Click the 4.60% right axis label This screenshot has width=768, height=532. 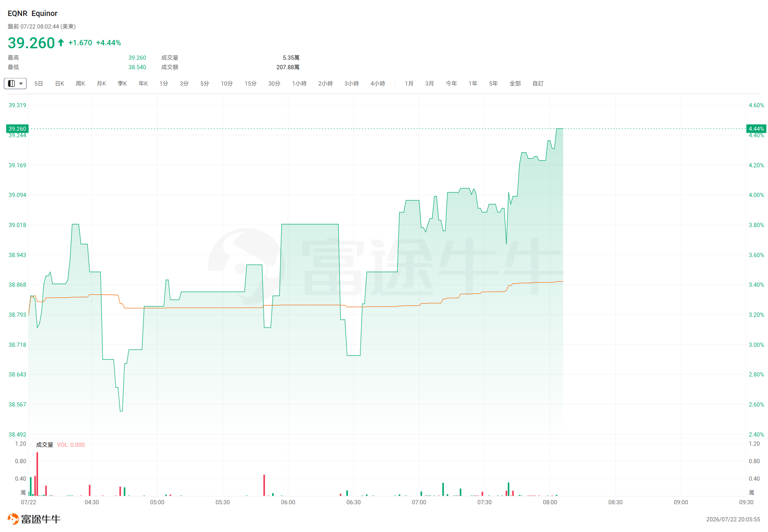click(756, 105)
